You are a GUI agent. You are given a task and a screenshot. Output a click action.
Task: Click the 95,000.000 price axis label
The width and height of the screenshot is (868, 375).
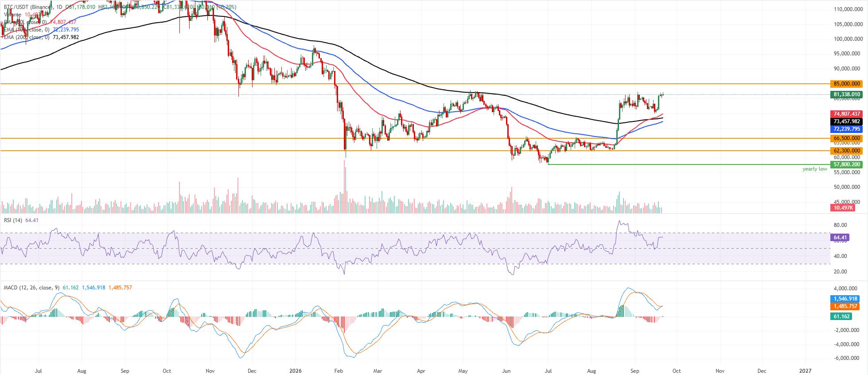coord(847,54)
